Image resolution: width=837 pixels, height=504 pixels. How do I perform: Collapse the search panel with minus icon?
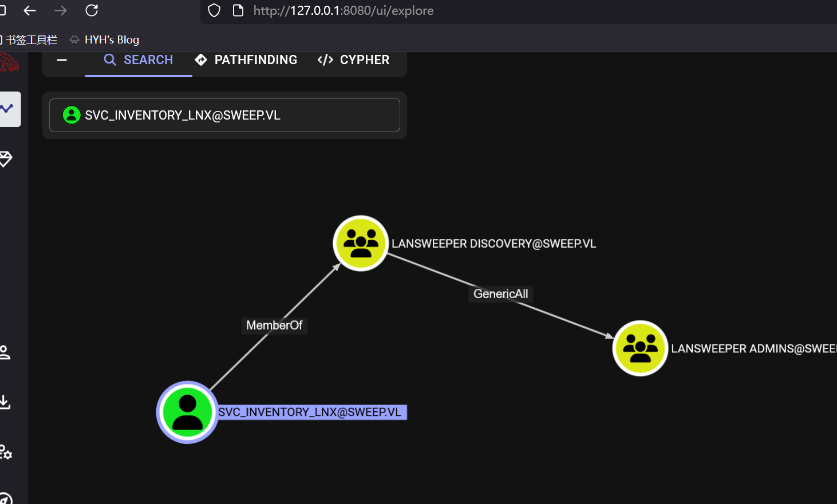point(62,60)
